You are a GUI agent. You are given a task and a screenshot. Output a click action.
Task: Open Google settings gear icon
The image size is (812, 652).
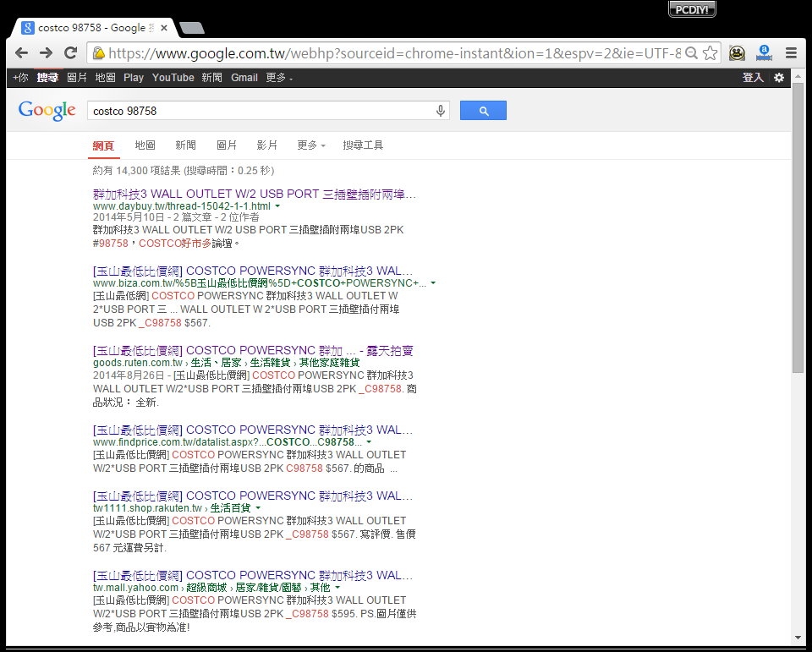click(779, 78)
